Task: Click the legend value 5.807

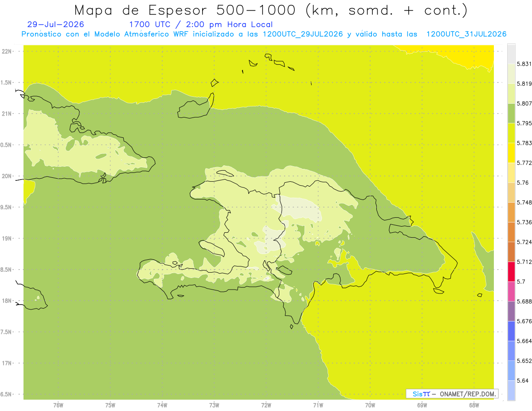Action: tap(524, 103)
